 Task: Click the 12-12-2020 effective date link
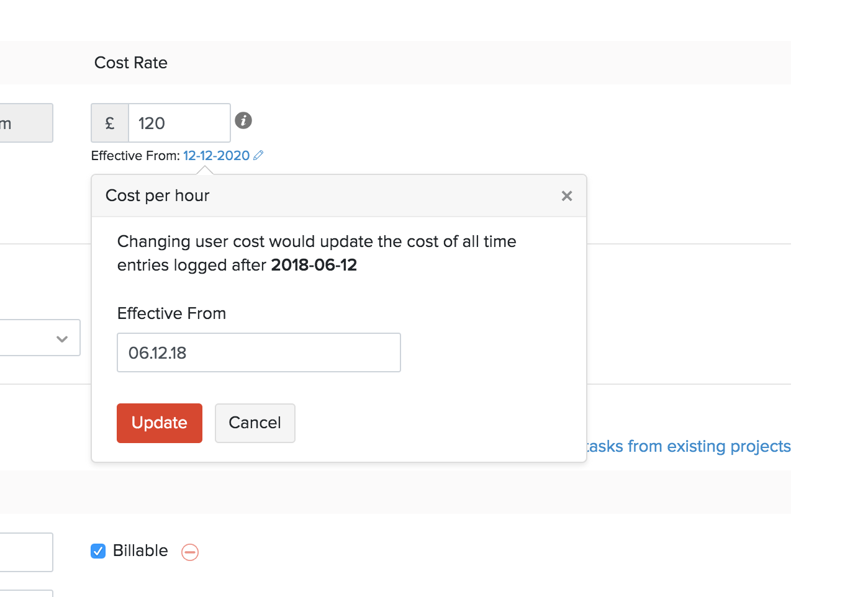click(x=215, y=155)
